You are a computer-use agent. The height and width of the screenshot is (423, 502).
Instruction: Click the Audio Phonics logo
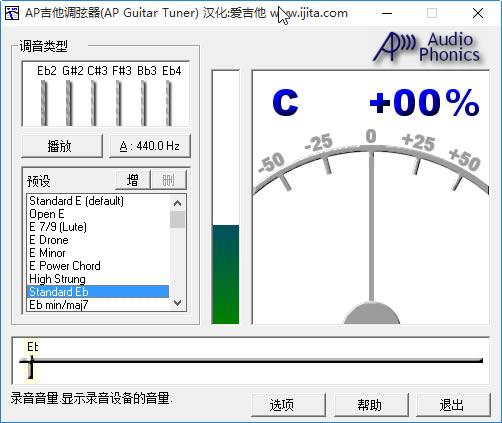pyautogui.click(x=427, y=47)
